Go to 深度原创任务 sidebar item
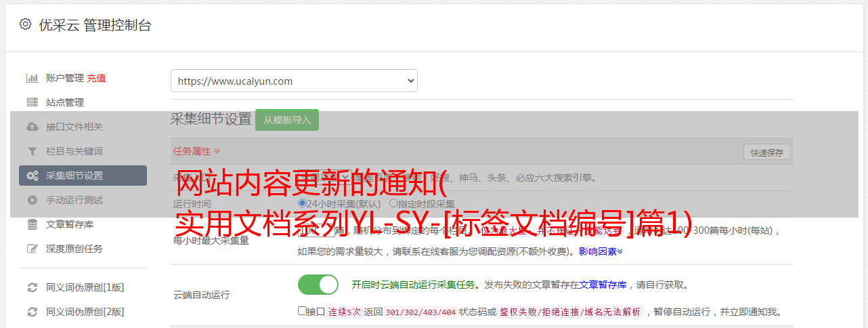This screenshot has width=868, height=328. (x=74, y=249)
